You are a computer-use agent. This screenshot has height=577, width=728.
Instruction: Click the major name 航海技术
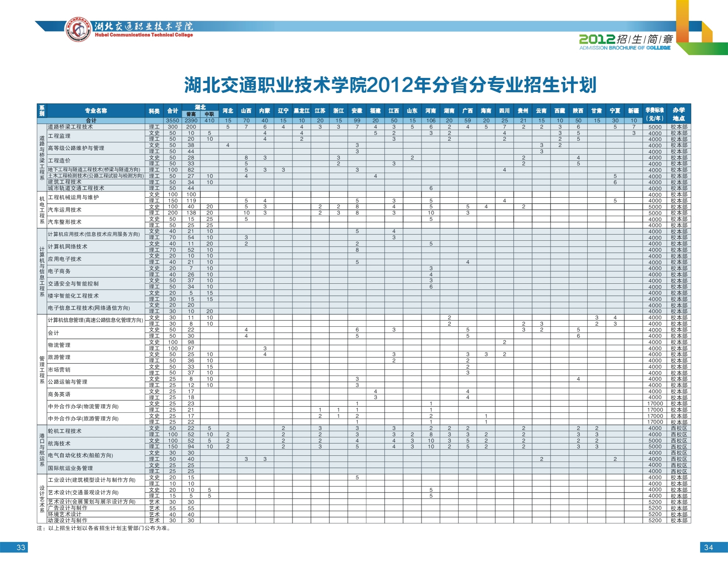click(59, 444)
